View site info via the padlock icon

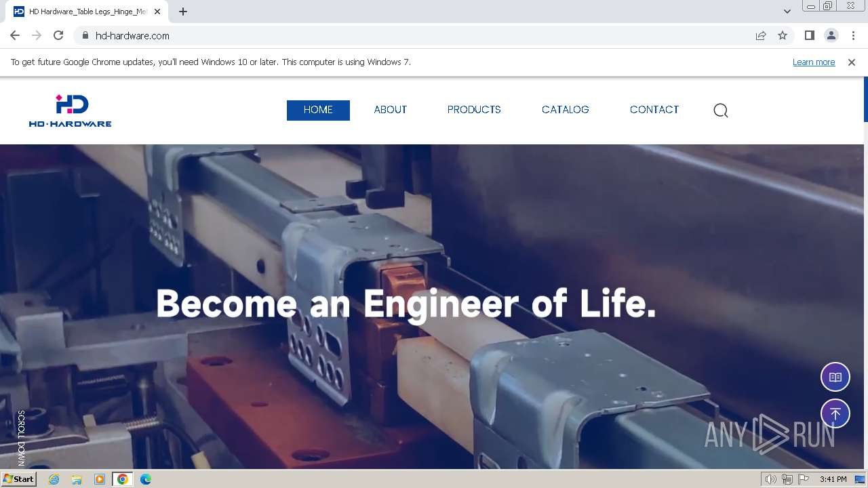point(85,35)
